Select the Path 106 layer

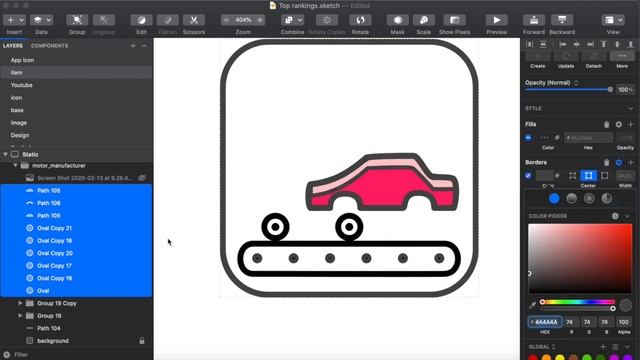tap(76, 203)
